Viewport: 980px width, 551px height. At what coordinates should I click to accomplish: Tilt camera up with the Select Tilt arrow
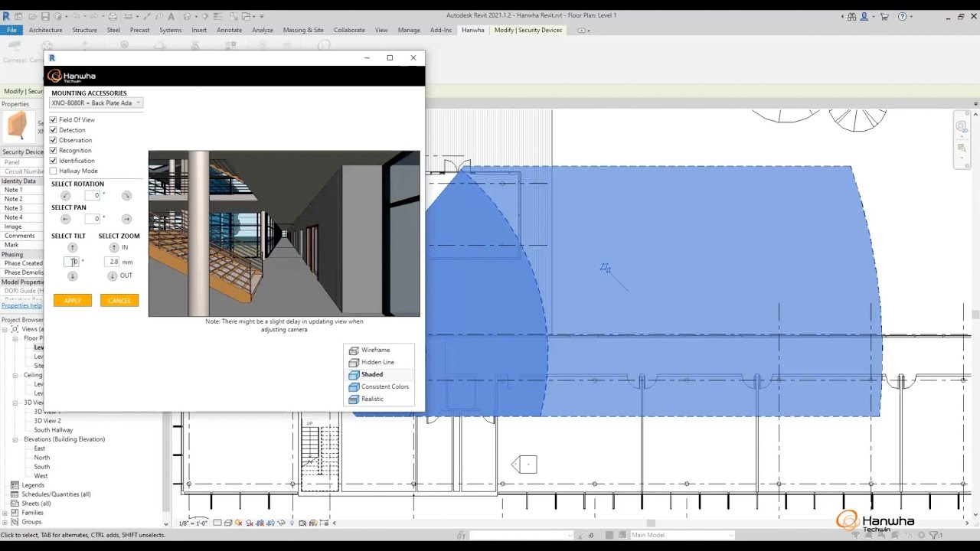click(73, 248)
